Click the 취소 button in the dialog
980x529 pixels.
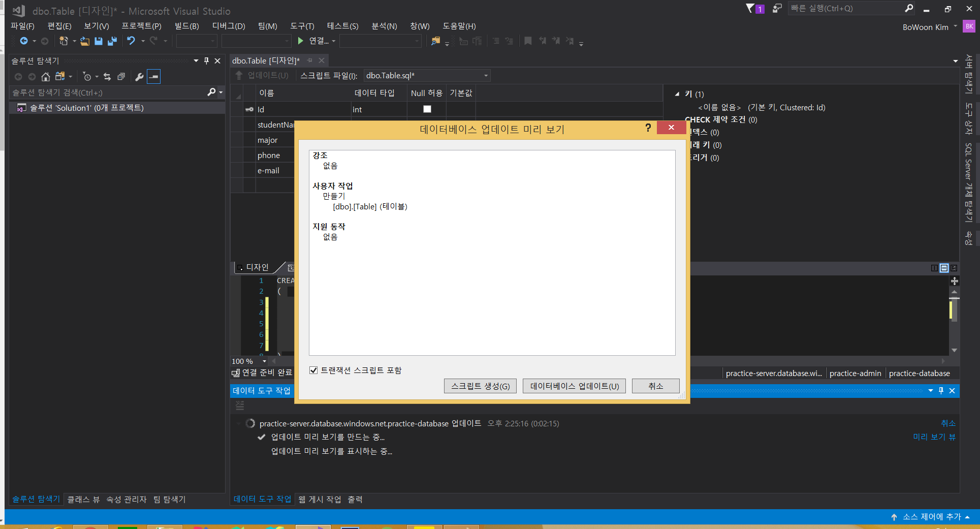[656, 386]
